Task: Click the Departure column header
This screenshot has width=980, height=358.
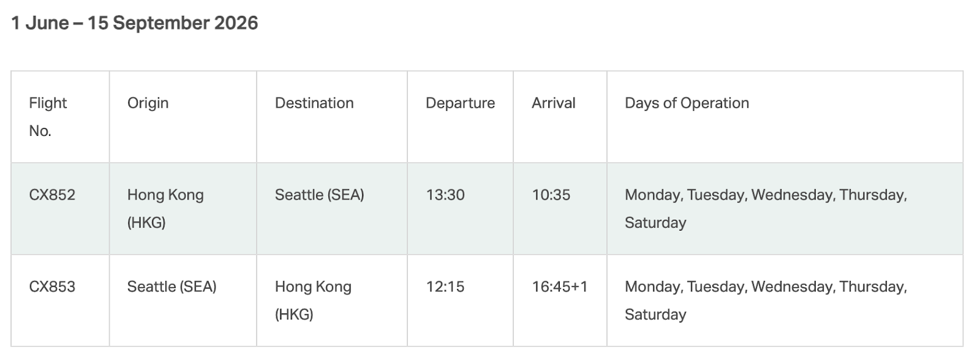Action: [460, 117]
